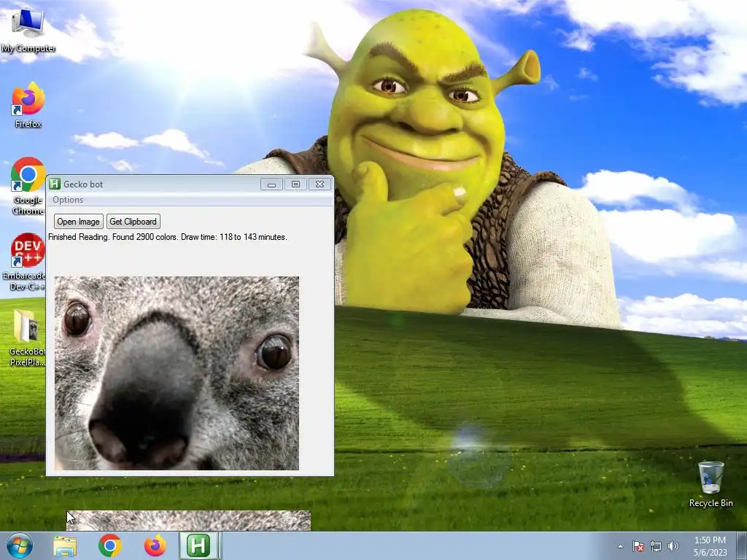
Task: Select the GeckoBot PixelPla folder on desktop
Action: pyautogui.click(x=27, y=337)
